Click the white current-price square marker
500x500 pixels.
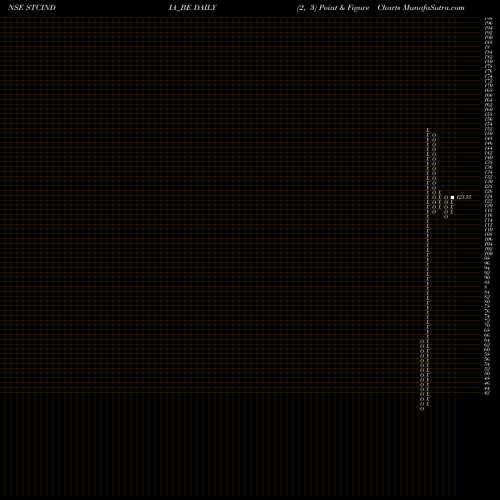pyautogui.click(x=452, y=197)
